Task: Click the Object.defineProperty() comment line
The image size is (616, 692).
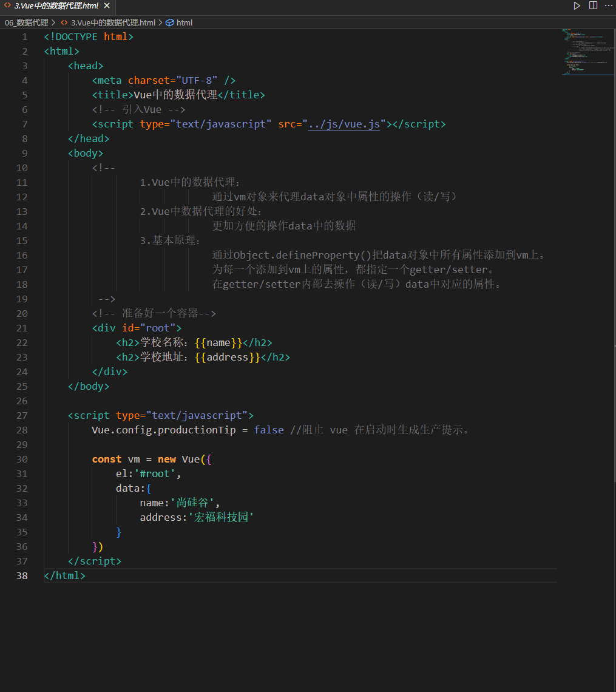Action: click(379, 255)
